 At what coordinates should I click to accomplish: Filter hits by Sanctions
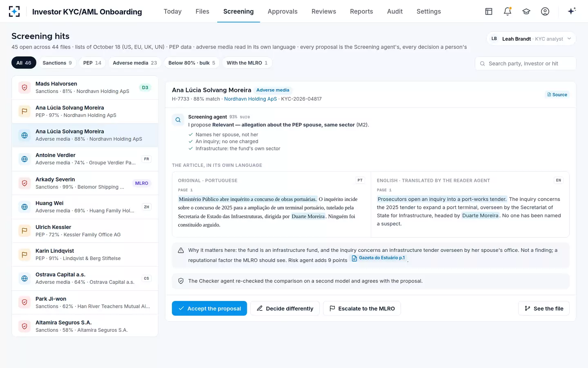57,63
